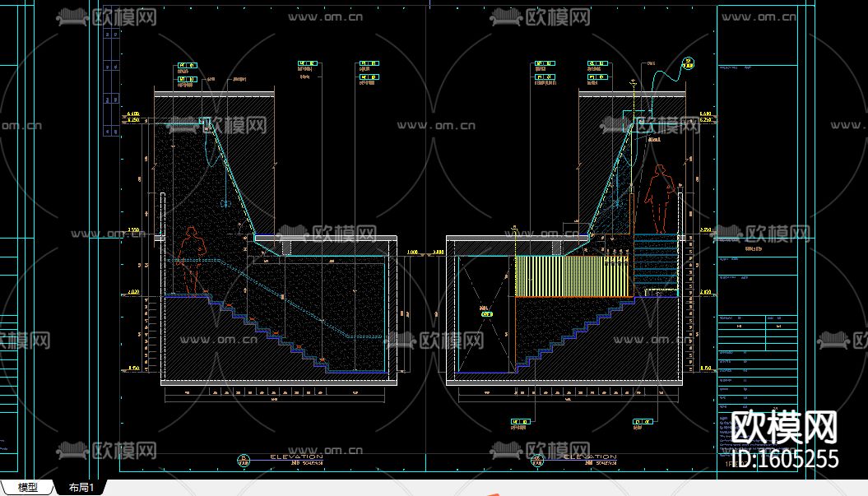Select the 3.550 level mark on right elevation
Screen dimensions: 868x496
coord(705,229)
